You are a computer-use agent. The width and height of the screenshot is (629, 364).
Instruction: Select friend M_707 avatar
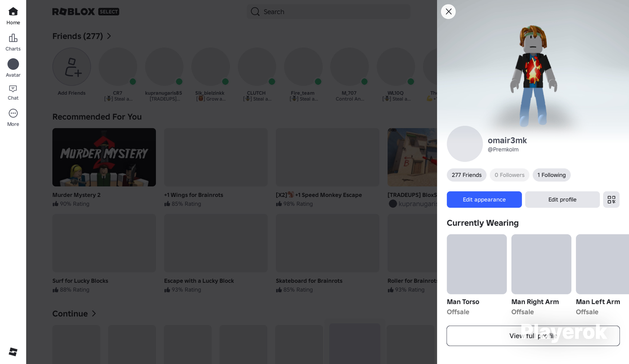pos(349,67)
